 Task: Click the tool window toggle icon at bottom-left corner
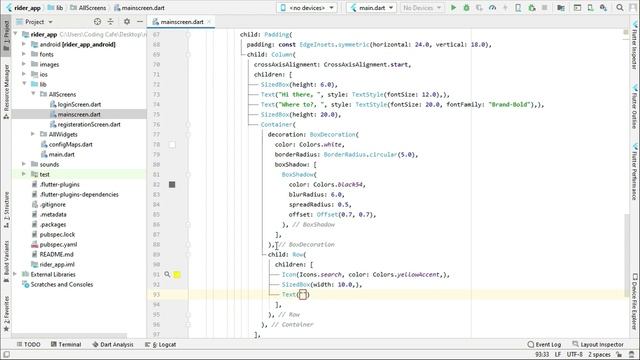pos(6,355)
